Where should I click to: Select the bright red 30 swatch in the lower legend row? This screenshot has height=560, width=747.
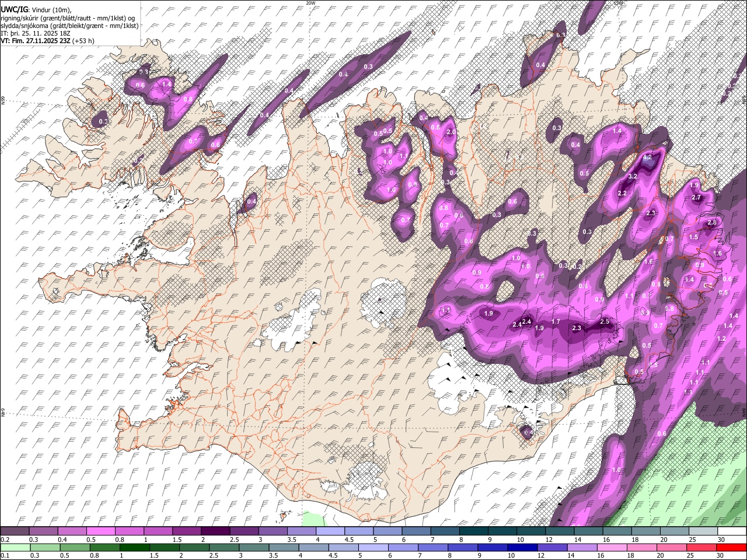(x=731, y=547)
